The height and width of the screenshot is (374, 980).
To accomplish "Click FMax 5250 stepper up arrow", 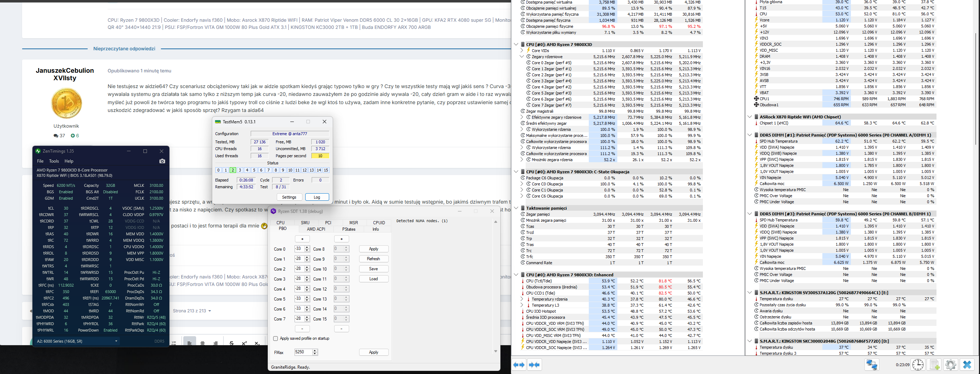I will click(315, 350).
